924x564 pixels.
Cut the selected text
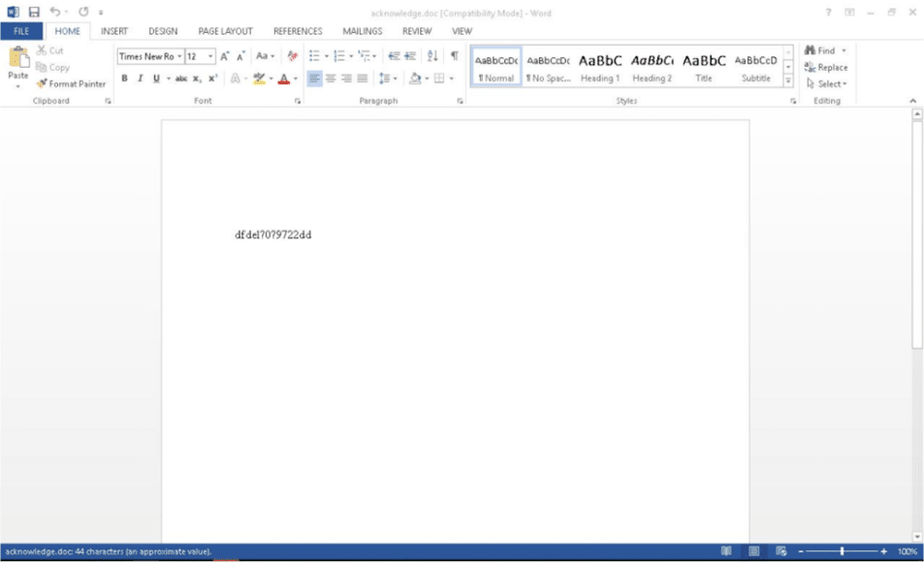[49, 50]
